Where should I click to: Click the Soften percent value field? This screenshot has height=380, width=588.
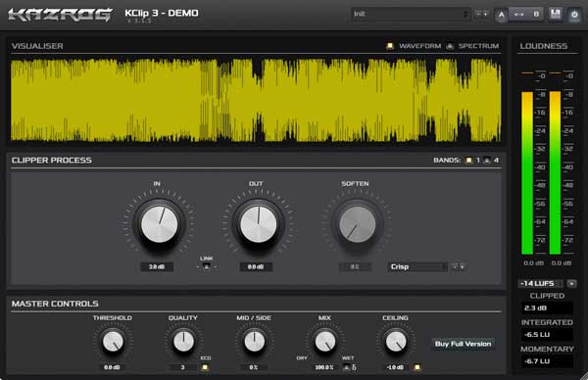(x=355, y=266)
